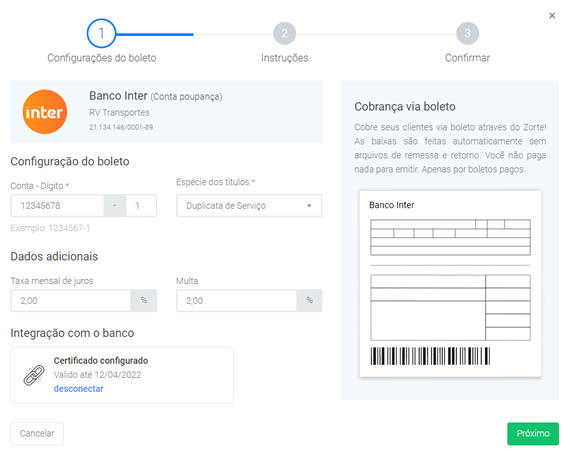Close the dialog with the X icon
This screenshot has height=459, width=570.
coord(552,16)
